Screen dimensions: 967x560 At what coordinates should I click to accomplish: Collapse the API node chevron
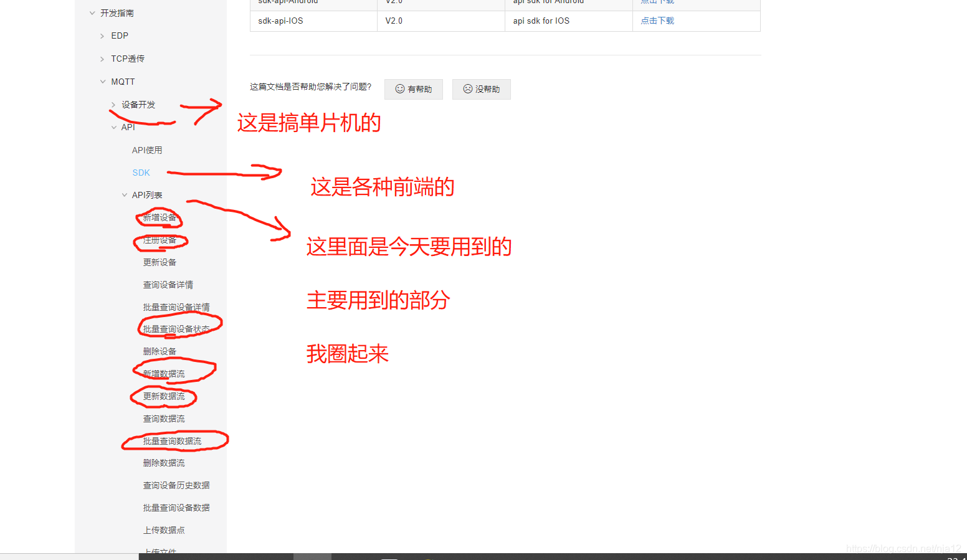pyautogui.click(x=114, y=128)
